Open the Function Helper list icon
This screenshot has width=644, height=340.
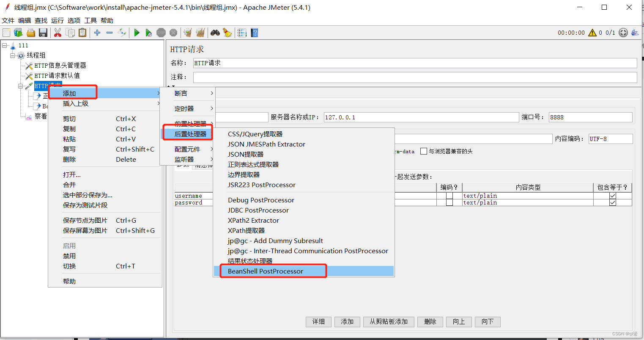tap(242, 33)
